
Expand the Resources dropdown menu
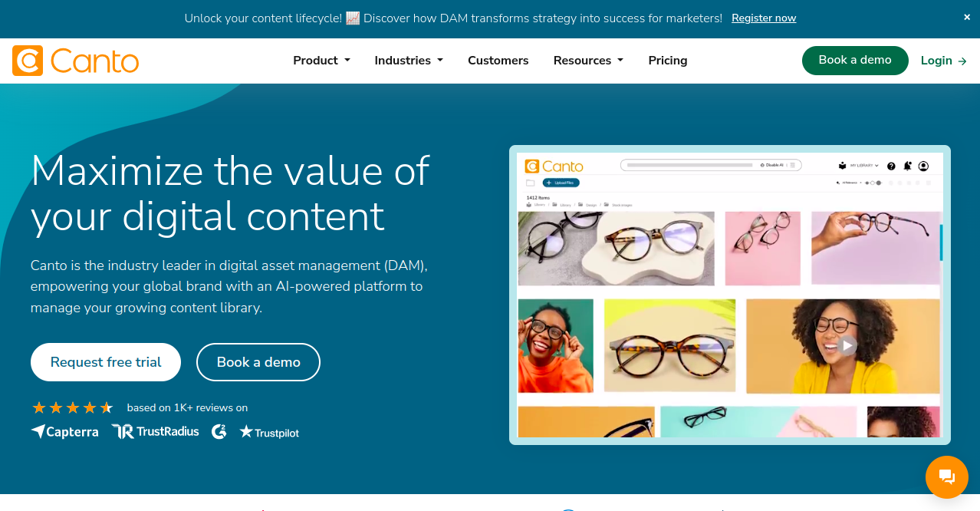coord(588,61)
